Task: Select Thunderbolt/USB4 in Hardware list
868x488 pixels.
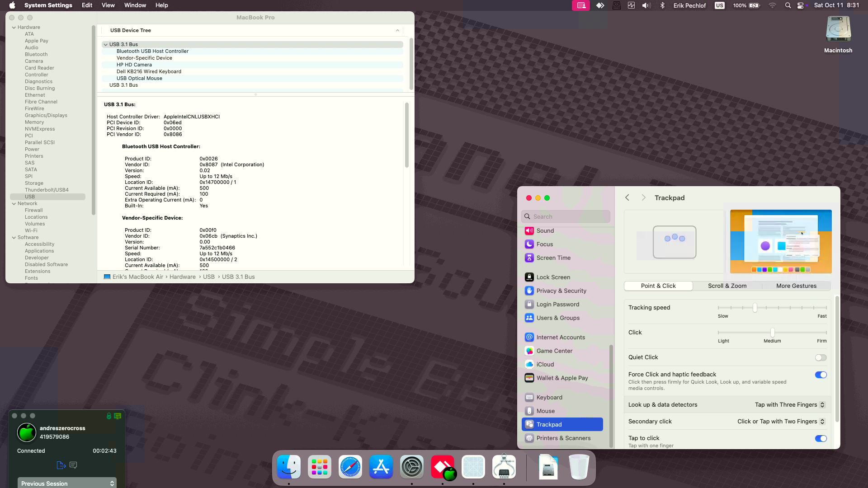Action: [x=47, y=190]
